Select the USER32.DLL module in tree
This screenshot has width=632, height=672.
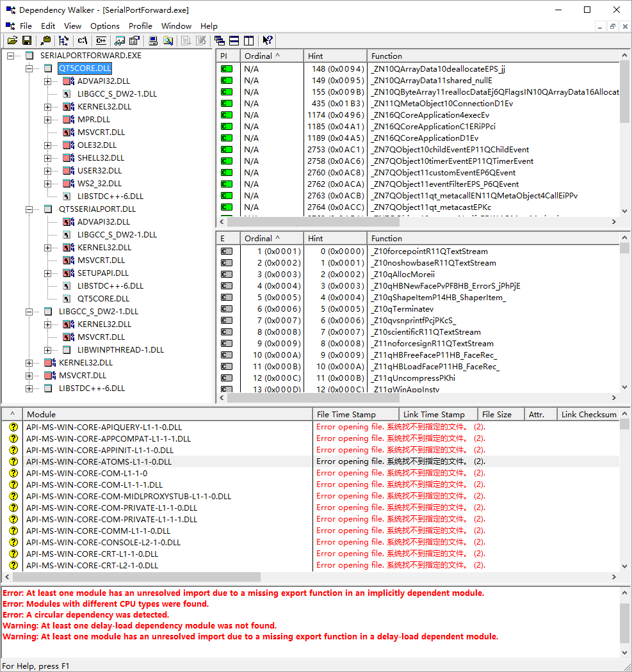pyautogui.click(x=99, y=171)
